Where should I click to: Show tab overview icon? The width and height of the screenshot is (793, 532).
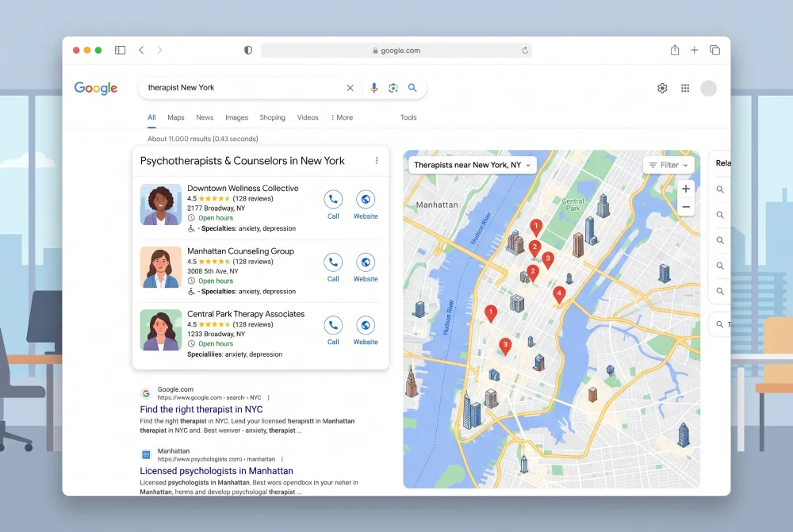[714, 50]
